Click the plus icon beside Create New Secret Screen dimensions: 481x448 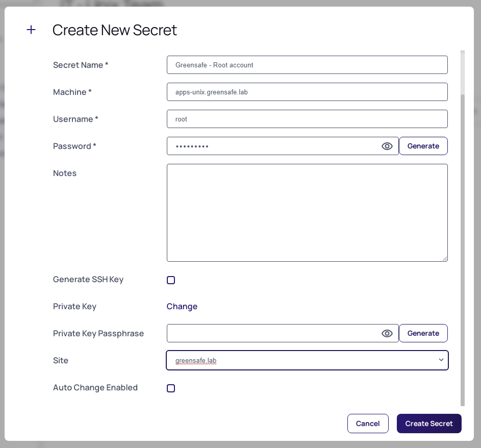pyautogui.click(x=31, y=30)
